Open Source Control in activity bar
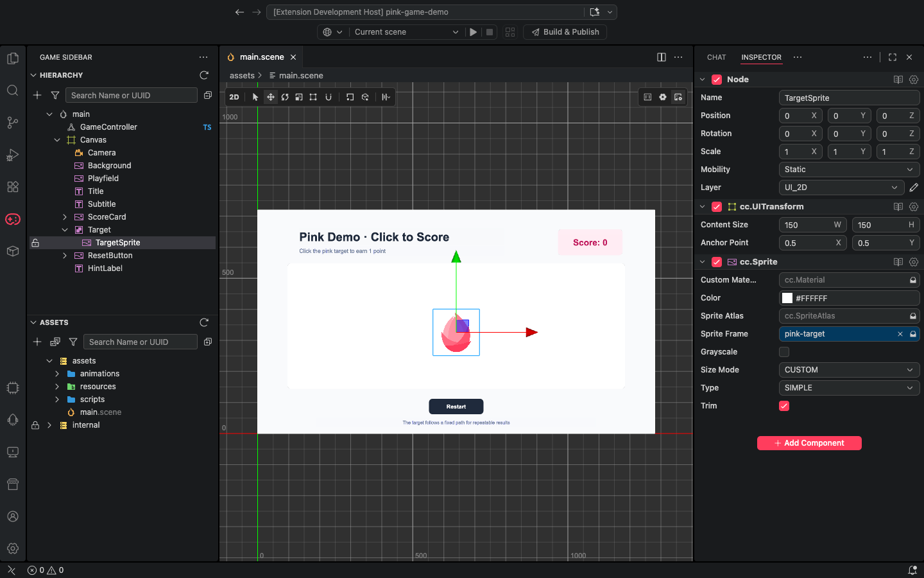 click(12, 123)
